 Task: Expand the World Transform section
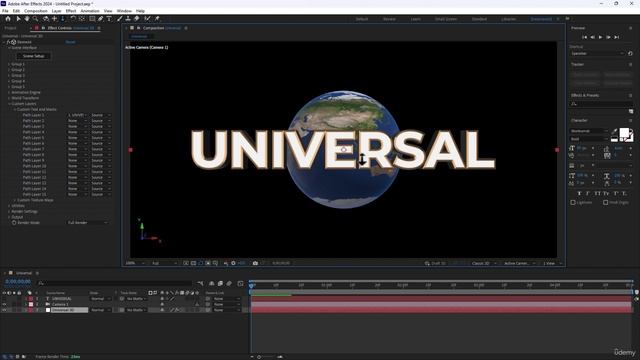pyautogui.click(x=9, y=98)
